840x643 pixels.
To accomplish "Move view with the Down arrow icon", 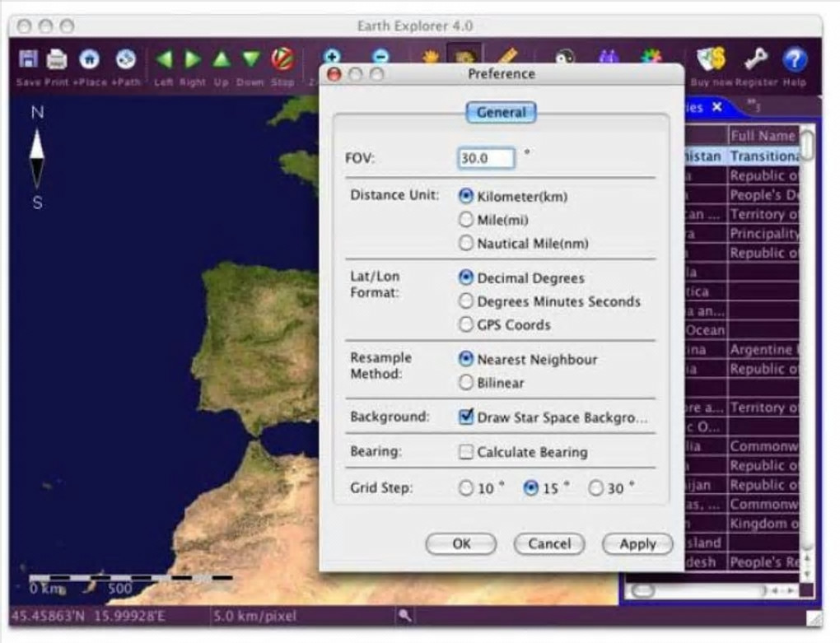I will pos(250,59).
